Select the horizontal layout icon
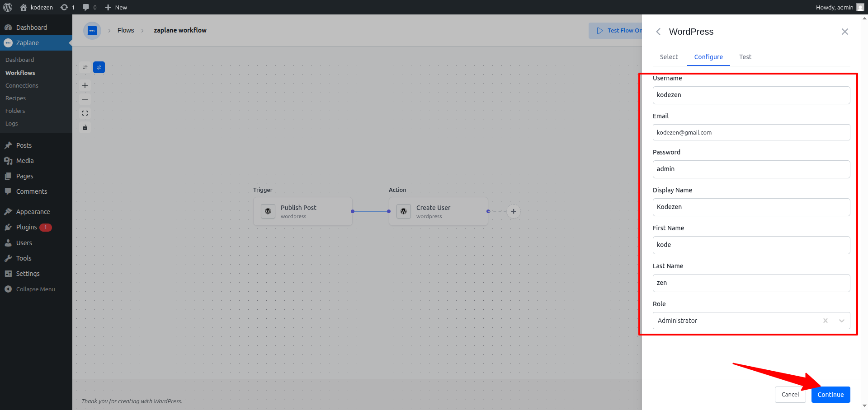The width and height of the screenshot is (868, 410). (x=99, y=67)
